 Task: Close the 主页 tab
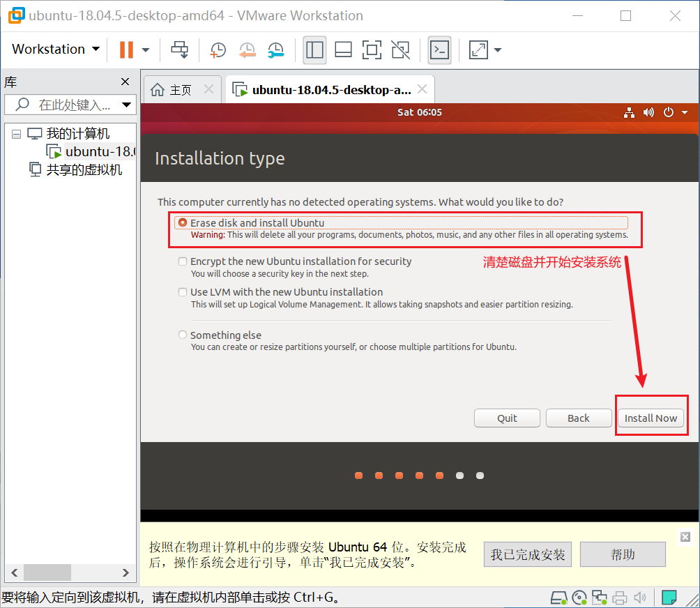click(x=208, y=89)
